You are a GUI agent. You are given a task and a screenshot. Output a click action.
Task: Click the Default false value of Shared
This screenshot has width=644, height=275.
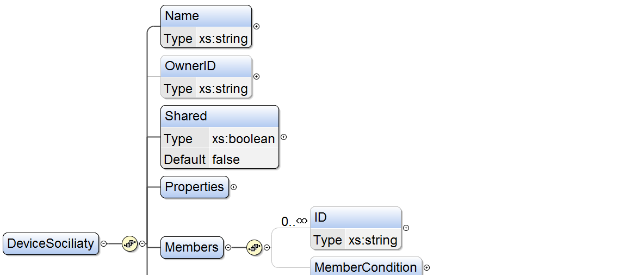coord(226,160)
